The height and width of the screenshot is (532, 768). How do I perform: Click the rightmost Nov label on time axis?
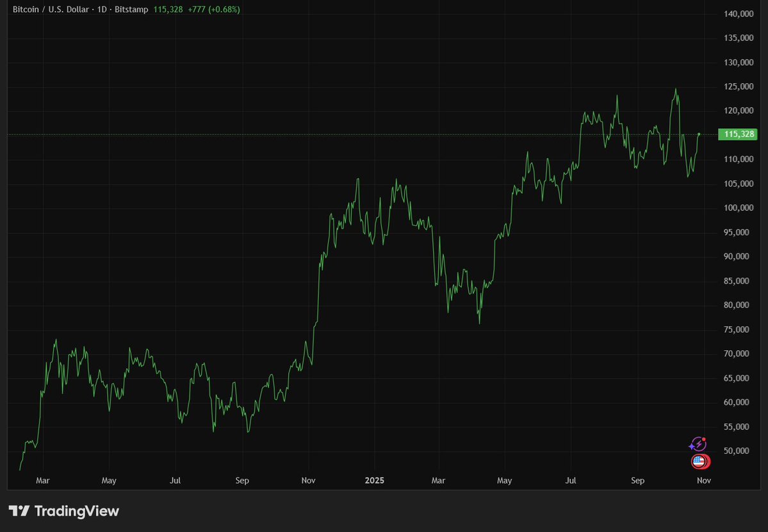[703, 480]
